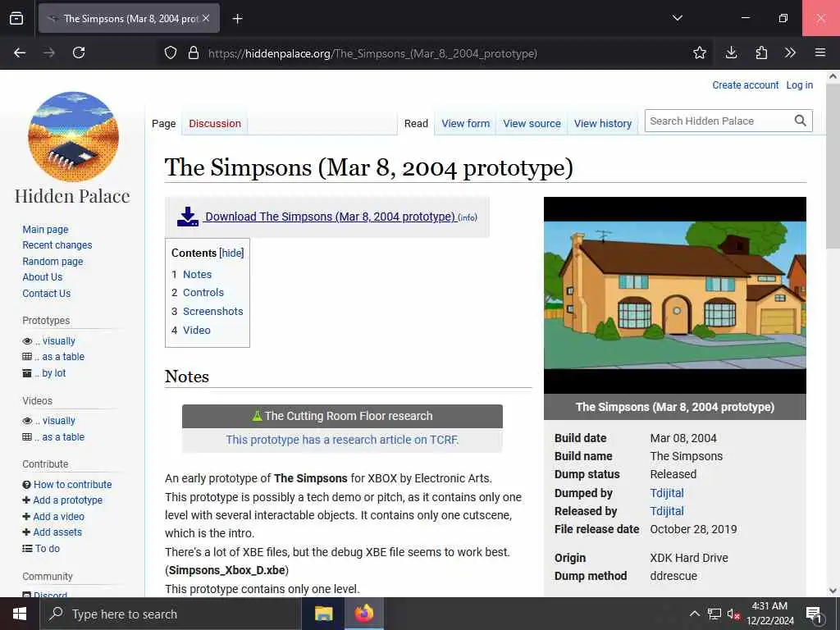Open the Windows Start menu
The height and width of the screenshot is (630, 840).
point(20,614)
